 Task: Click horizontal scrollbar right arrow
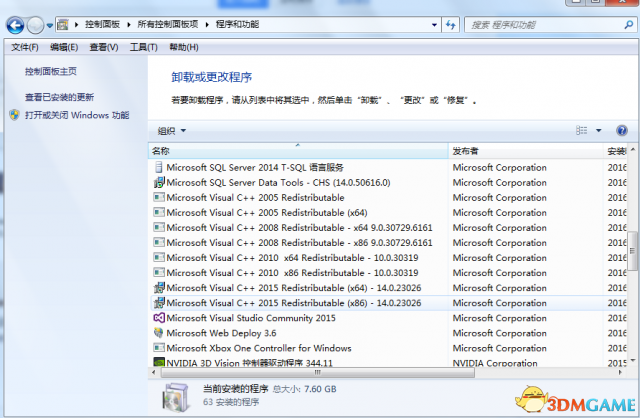(x=621, y=372)
